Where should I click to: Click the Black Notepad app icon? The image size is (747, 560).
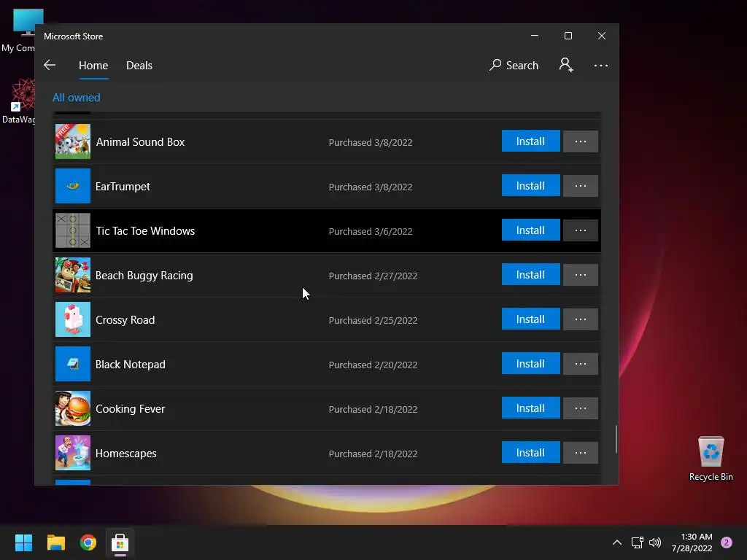click(73, 364)
